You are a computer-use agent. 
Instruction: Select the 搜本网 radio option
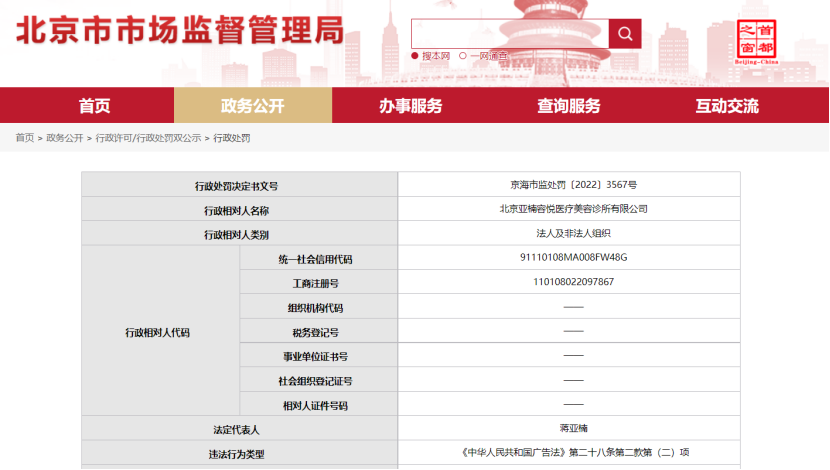tap(431, 56)
